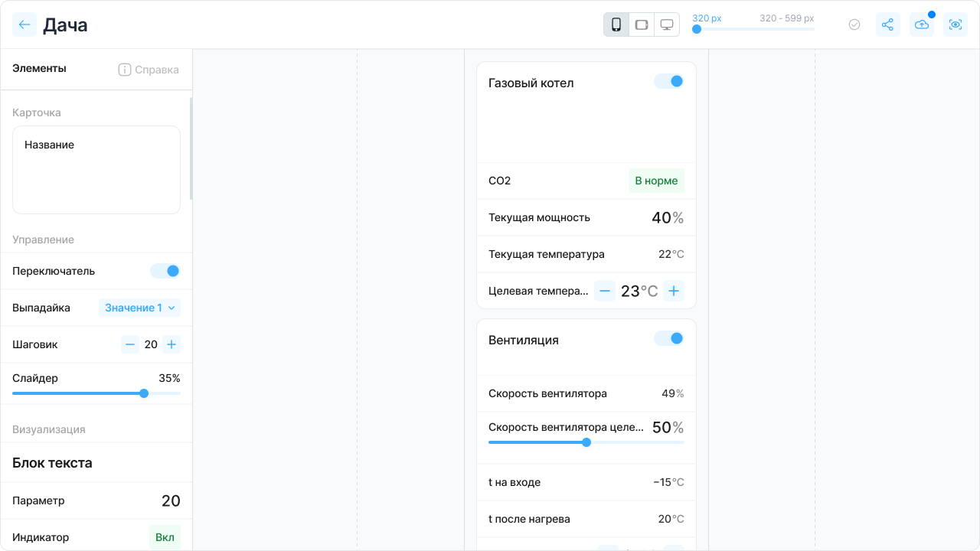Click the cloud upload publish icon
Viewport: 980px width, 551px height.
(x=922, y=24)
